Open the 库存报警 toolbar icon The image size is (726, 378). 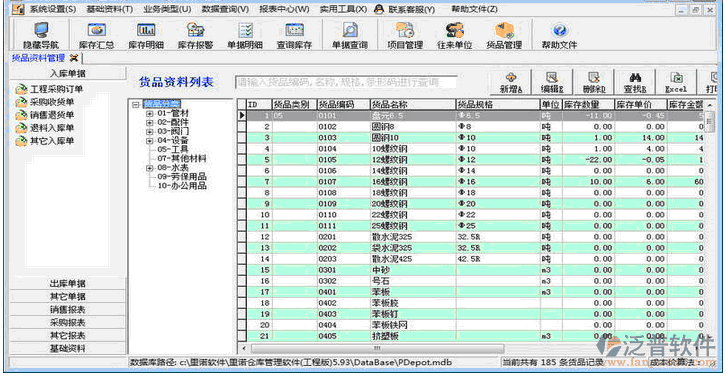coord(195,35)
